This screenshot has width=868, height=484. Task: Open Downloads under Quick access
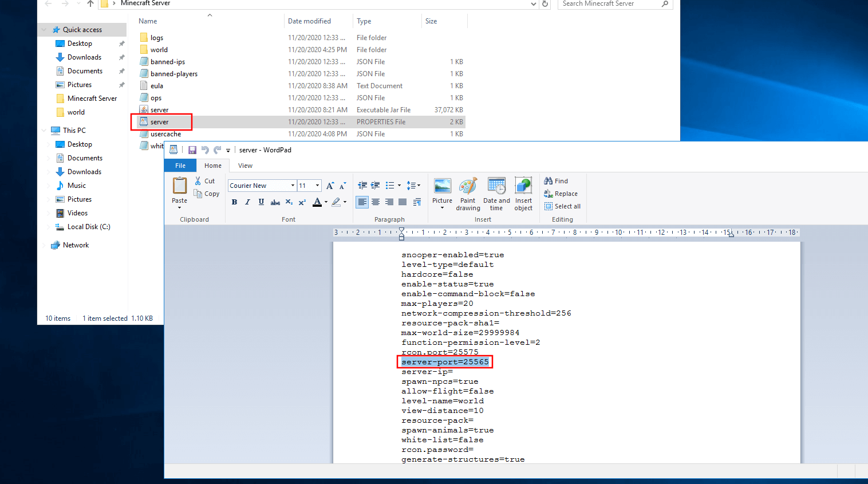(84, 57)
